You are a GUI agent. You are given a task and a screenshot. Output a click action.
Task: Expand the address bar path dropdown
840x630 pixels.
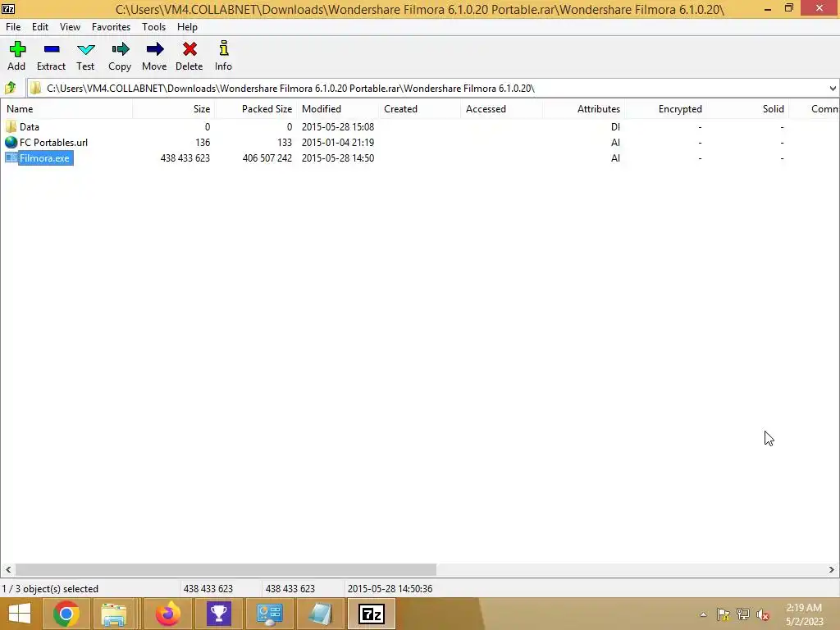(833, 89)
